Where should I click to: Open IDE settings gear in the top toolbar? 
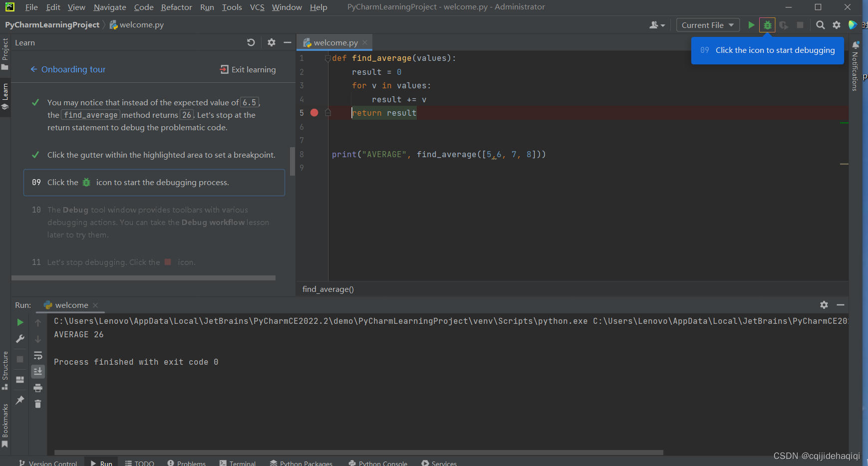click(837, 25)
